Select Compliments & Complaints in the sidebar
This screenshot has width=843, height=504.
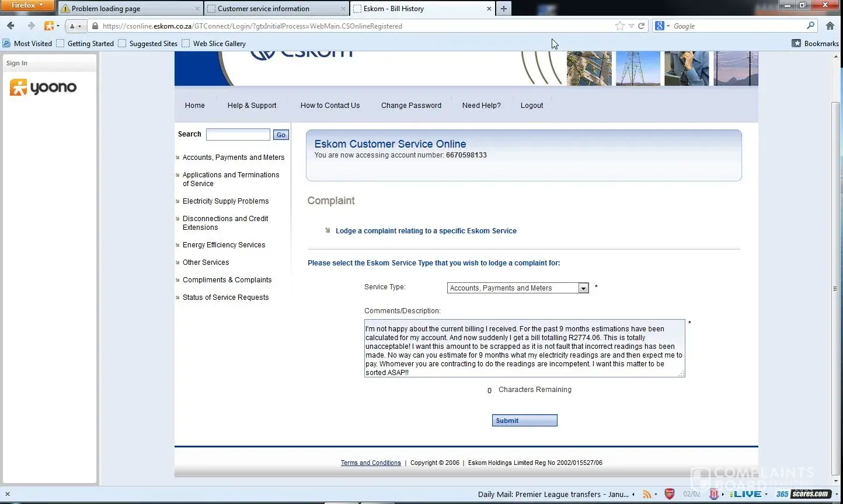tap(227, 280)
